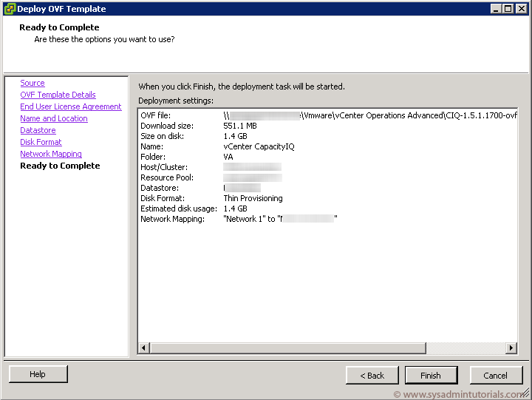This screenshot has width=532, height=400.
Task: Maximize the Deploy OVF Template window
Action: (508, 9)
